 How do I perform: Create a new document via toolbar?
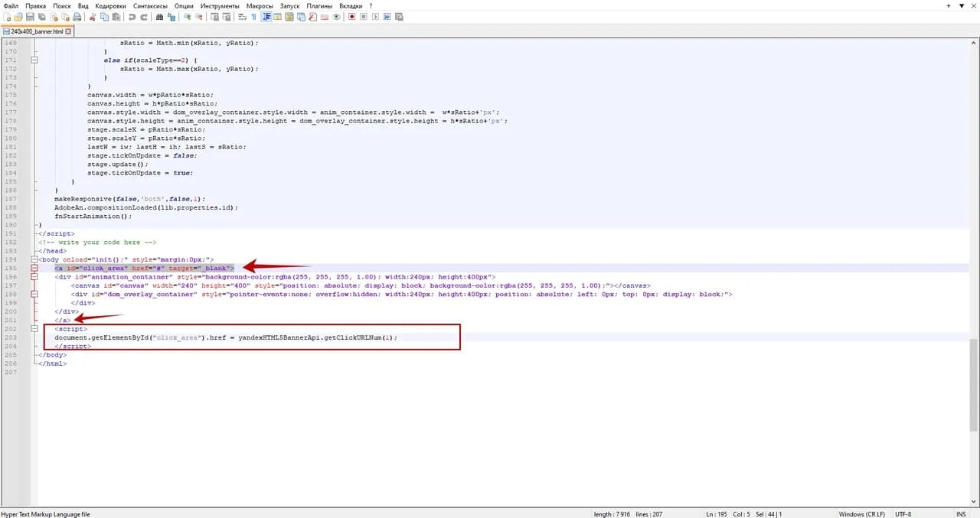(x=7, y=17)
